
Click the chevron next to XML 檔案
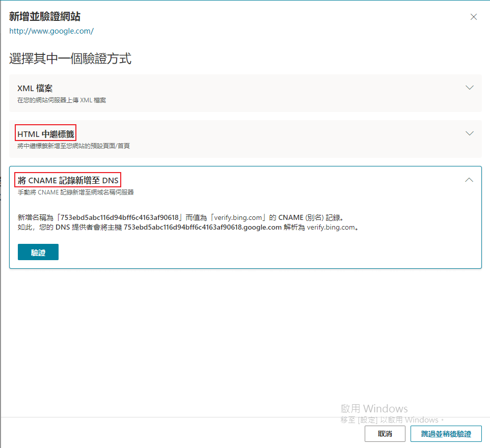pos(469,87)
